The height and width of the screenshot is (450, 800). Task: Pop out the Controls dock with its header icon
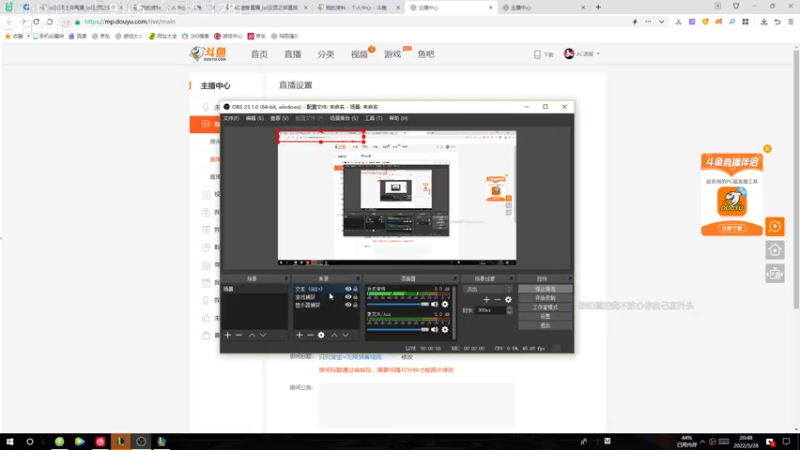tap(570, 279)
